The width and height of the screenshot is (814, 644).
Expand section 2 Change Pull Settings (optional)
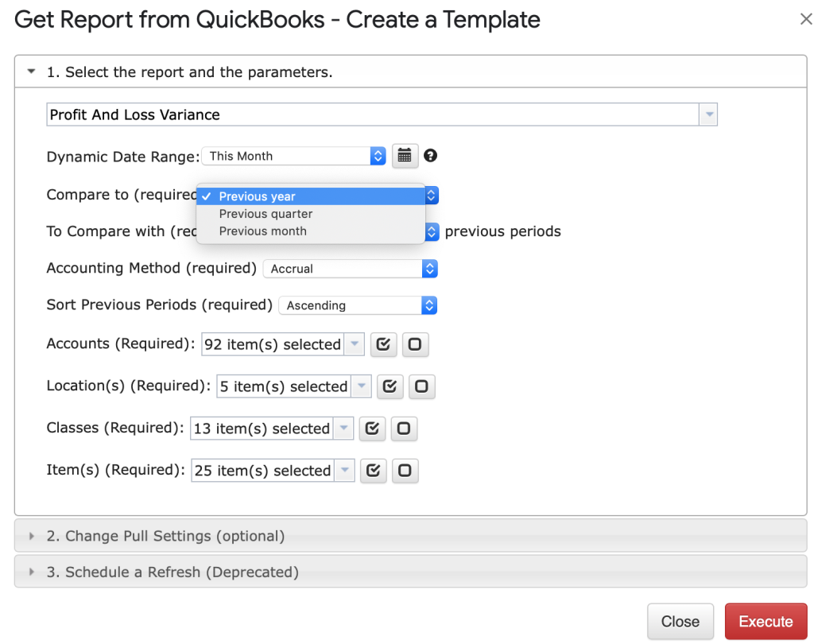coord(411,535)
